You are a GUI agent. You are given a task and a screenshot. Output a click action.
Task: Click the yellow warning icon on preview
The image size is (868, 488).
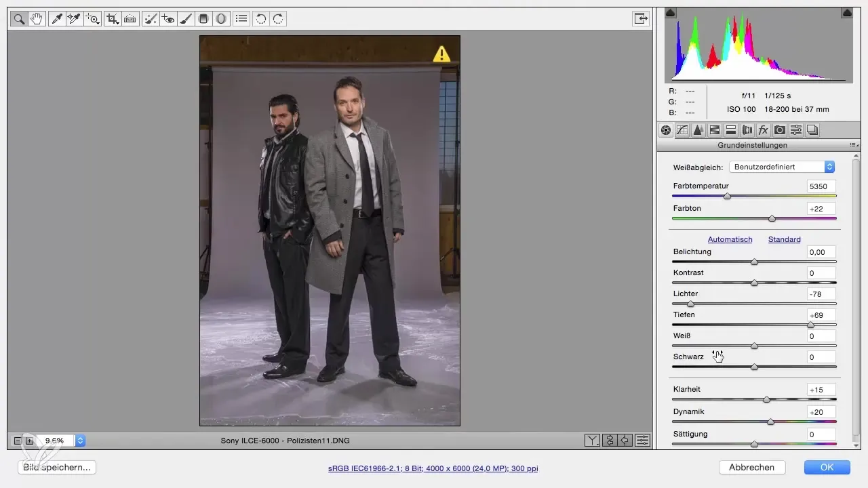tap(441, 54)
